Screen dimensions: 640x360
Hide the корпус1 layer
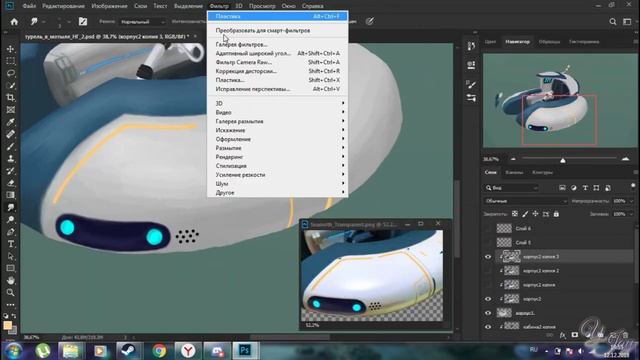click(488, 313)
